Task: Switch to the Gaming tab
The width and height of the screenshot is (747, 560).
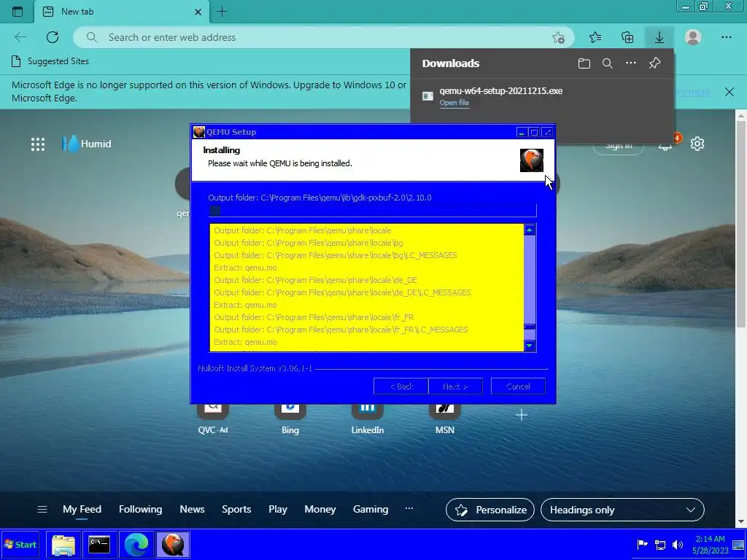Action: [371, 510]
